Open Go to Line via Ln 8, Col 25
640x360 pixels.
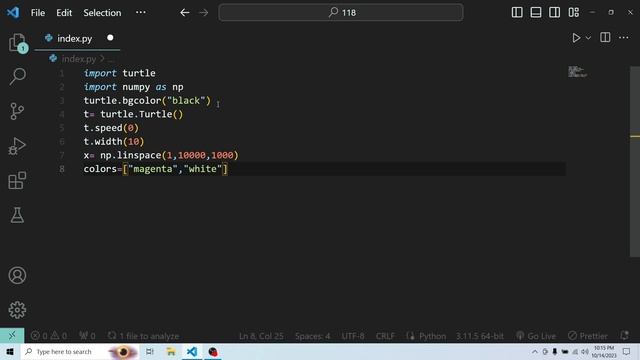point(261,336)
